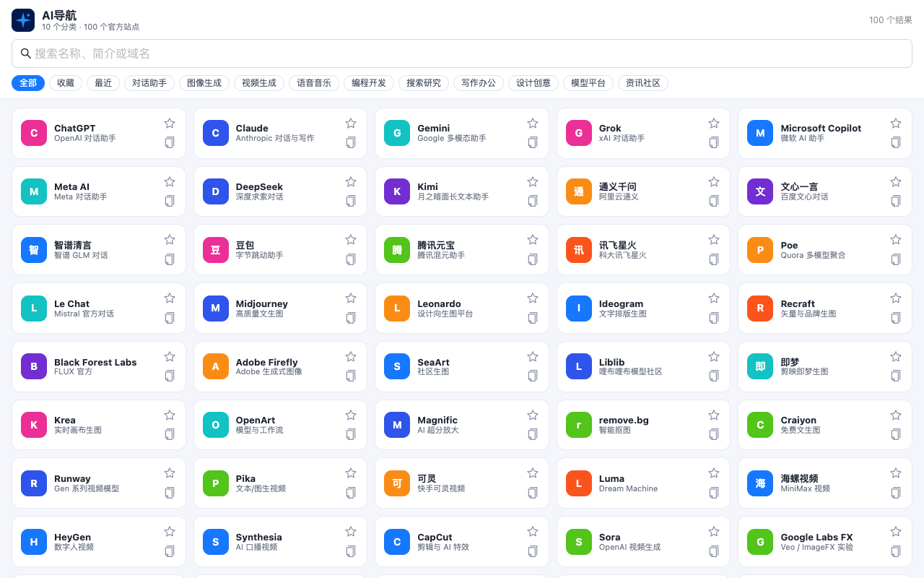Click the AI导航 sparkle logo
Viewport: 924px width, 578px height.
click(x=23, y=20)
